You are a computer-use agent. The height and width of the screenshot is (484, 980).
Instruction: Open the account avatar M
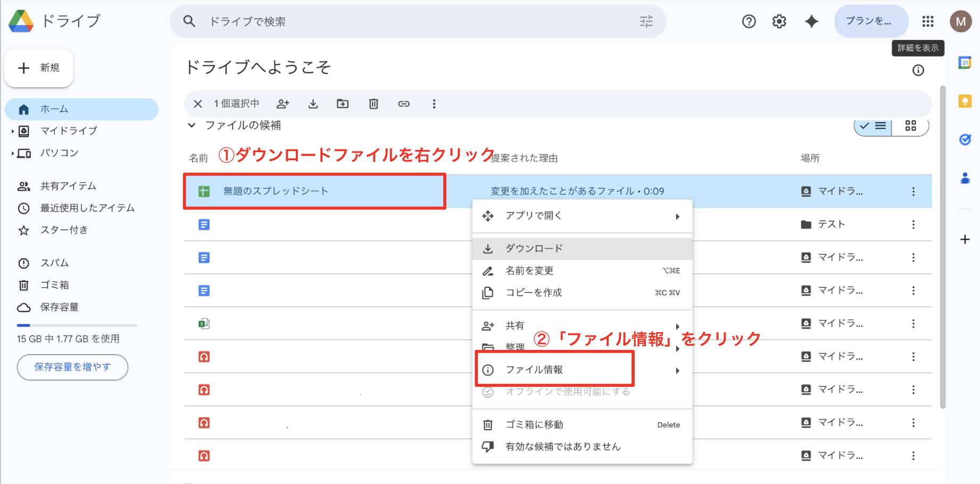click(961, 21)
